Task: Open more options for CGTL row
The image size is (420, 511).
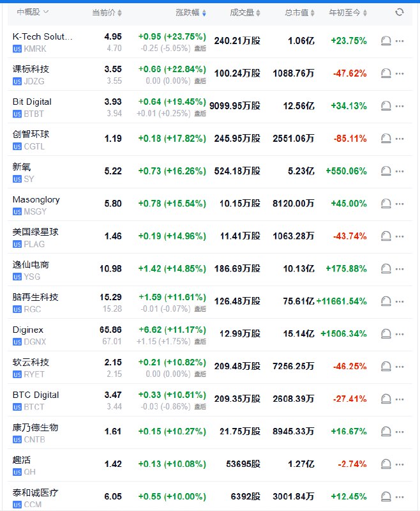Action: coord(400,139)
